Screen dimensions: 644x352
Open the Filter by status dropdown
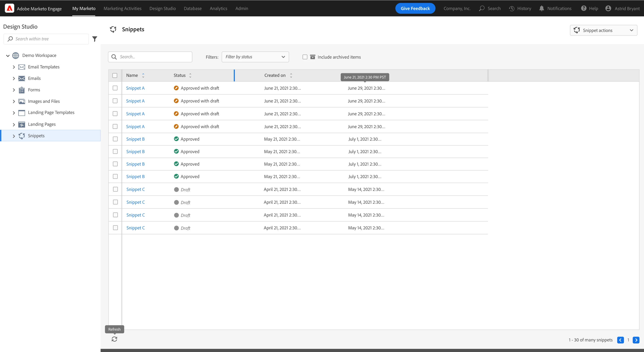coord(255,57)
